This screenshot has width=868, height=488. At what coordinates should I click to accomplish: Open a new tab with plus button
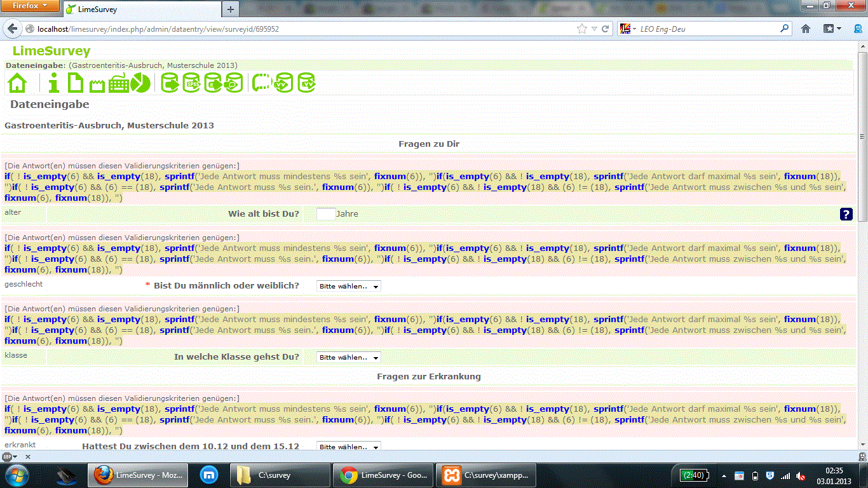(x=230, y=10)
